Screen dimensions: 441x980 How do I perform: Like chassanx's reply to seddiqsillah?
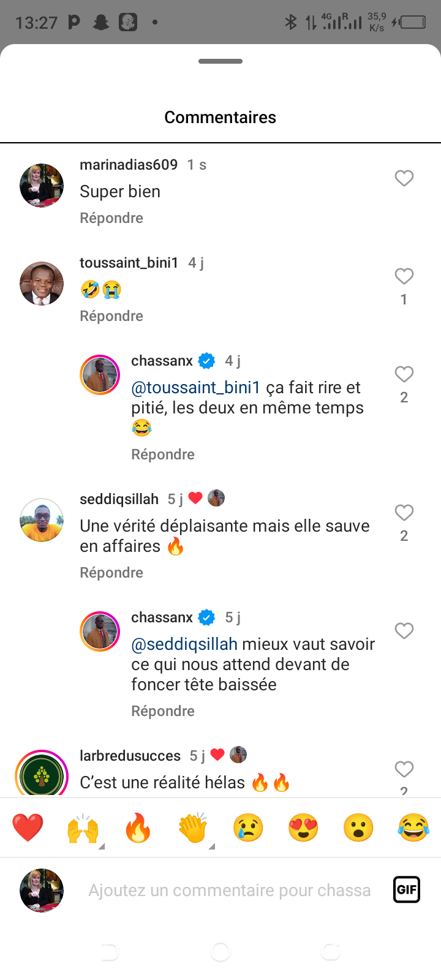click(404, 631)
